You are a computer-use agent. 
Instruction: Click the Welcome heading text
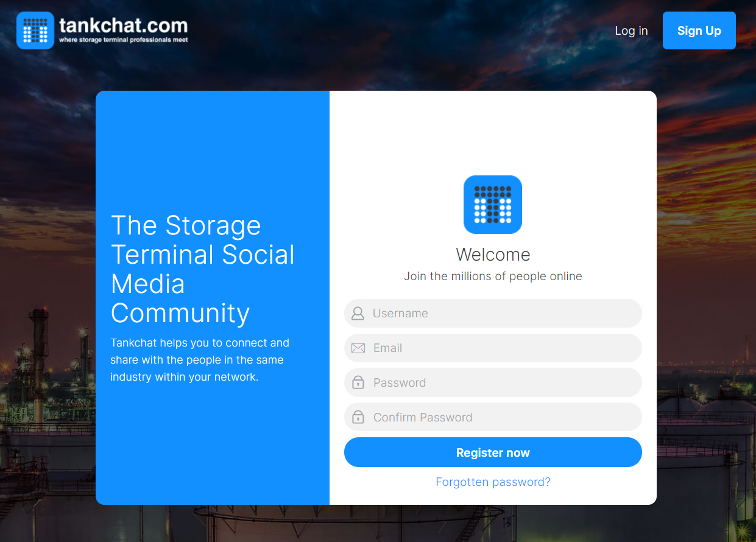click(x=493, y=255)
